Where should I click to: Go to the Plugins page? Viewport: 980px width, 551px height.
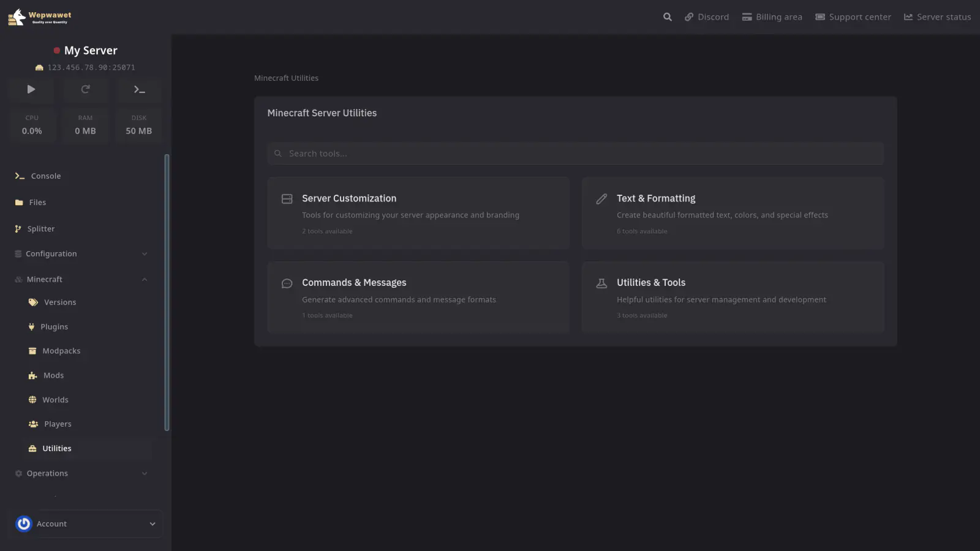(x=54, y=327)
